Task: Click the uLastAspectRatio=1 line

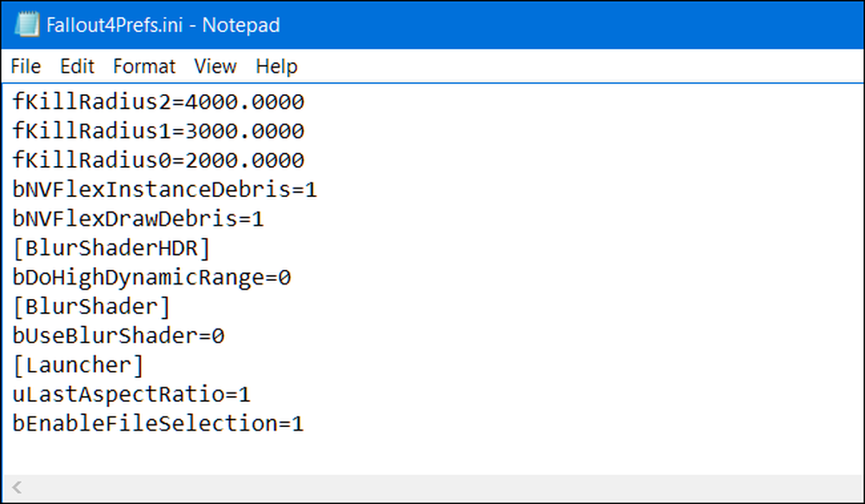Action: 131,393
